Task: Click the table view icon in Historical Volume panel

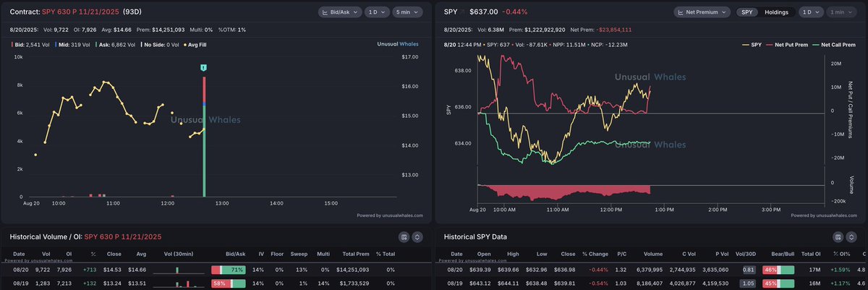Action: tap(404, 236)
